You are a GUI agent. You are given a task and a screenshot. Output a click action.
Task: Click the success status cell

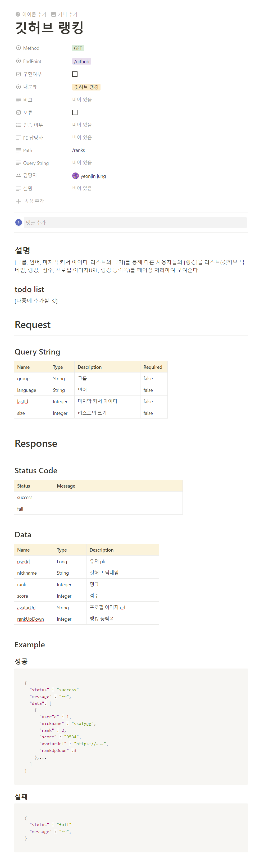click(34, 497)
